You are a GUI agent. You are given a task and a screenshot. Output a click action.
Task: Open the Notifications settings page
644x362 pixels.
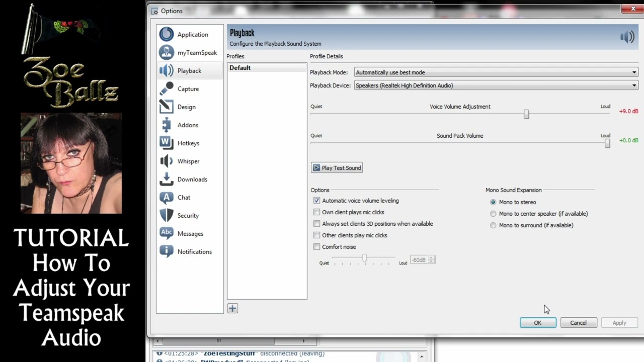(190, 251)
